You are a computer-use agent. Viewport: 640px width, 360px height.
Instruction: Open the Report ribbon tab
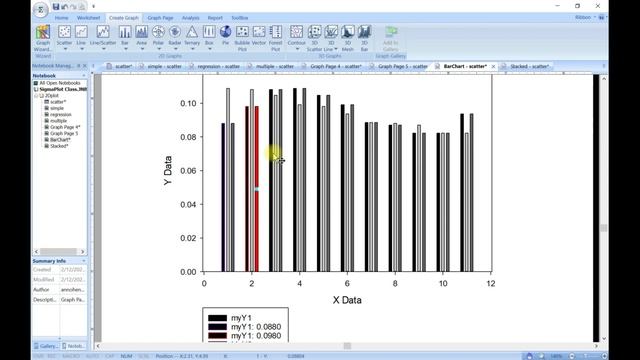pos(215,18)
